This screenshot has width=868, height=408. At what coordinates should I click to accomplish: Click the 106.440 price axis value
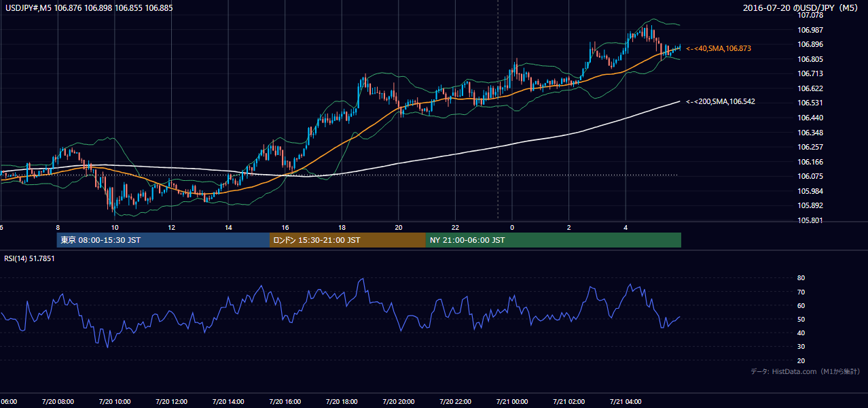tap(811, 118)
